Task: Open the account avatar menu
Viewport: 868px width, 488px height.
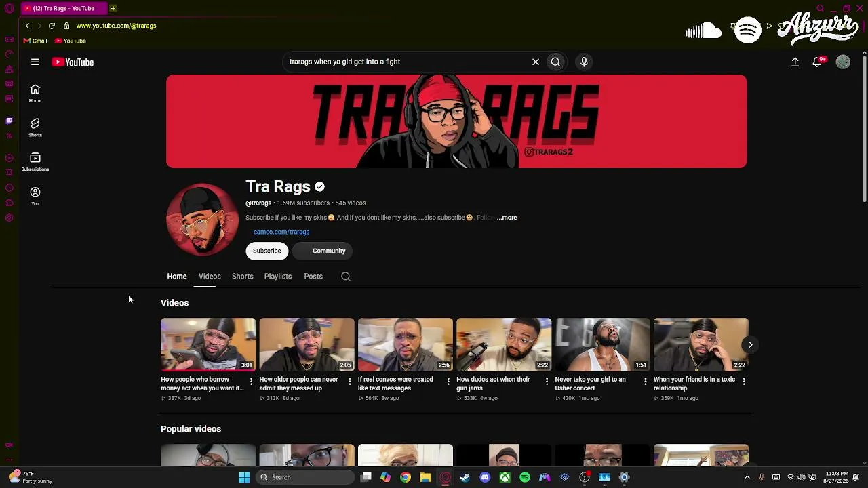Action: pyautogui.click(x=843, y=62)
